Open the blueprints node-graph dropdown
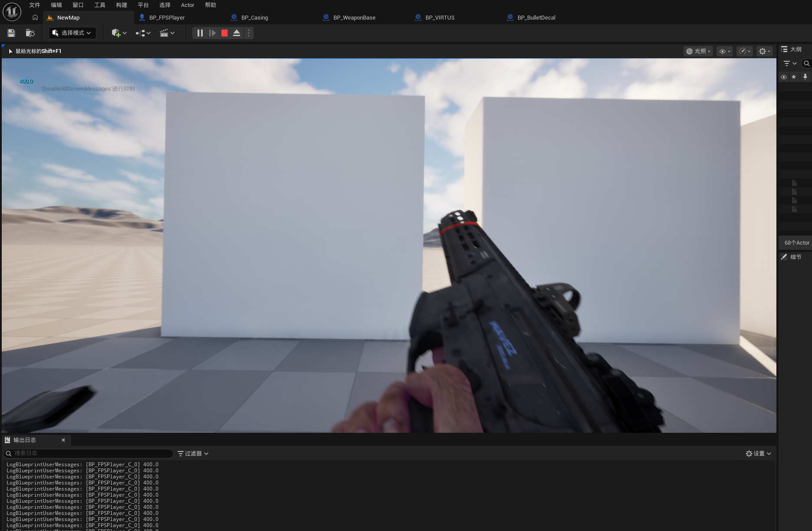Image resolution: width=812 pixels, height=531 pixels. point(143,33)
